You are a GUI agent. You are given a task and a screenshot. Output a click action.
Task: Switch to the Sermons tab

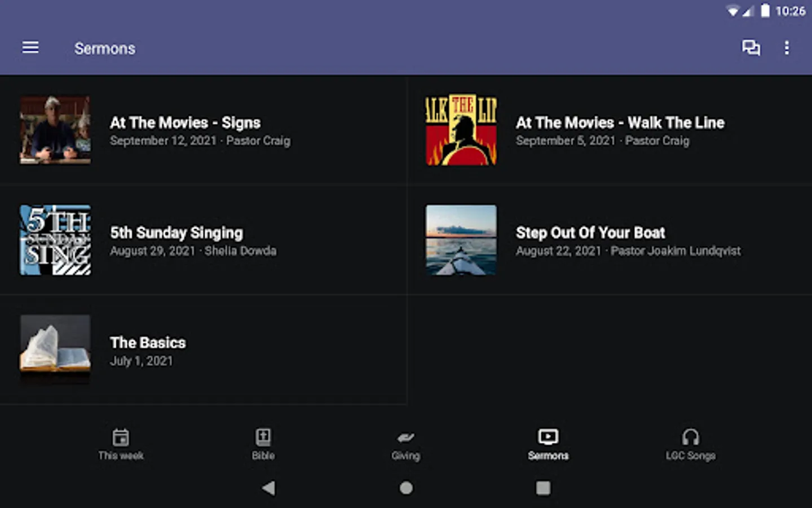[548, 444]
